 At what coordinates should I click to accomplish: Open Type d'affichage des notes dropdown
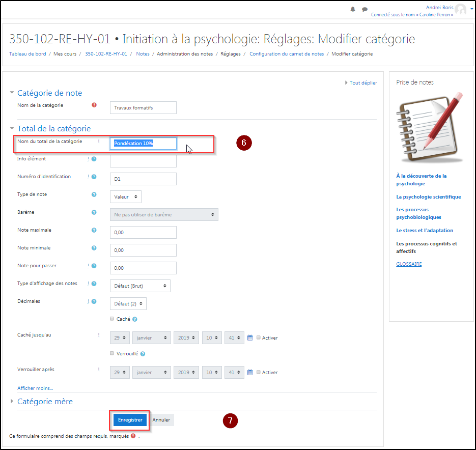click(140, 286)
